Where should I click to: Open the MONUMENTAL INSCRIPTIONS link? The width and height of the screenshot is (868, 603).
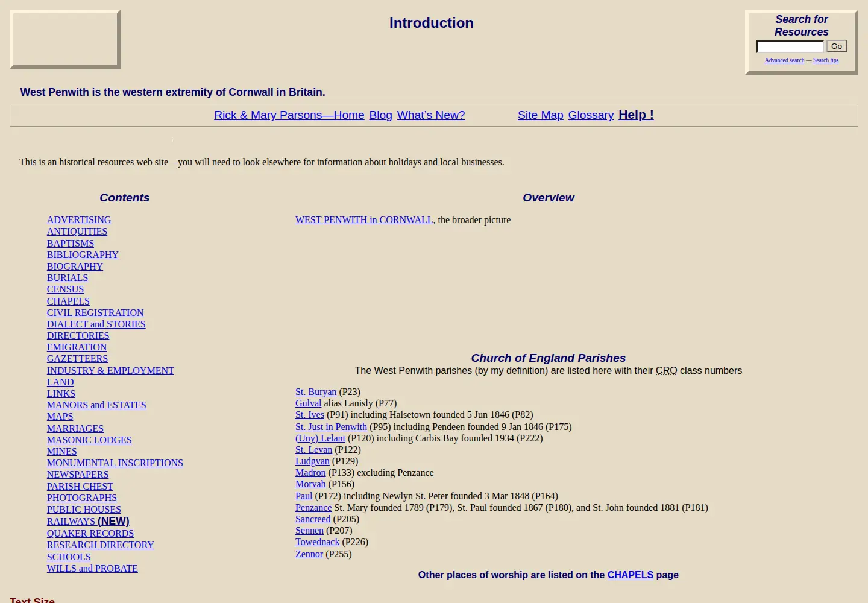pos(115,463)
